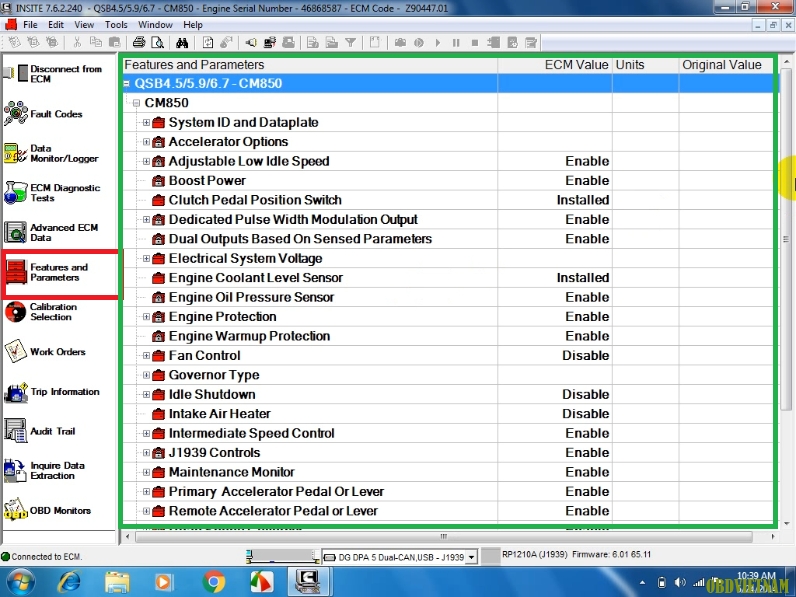Expand System ID and Dataplate

click(x=146, y=122)
